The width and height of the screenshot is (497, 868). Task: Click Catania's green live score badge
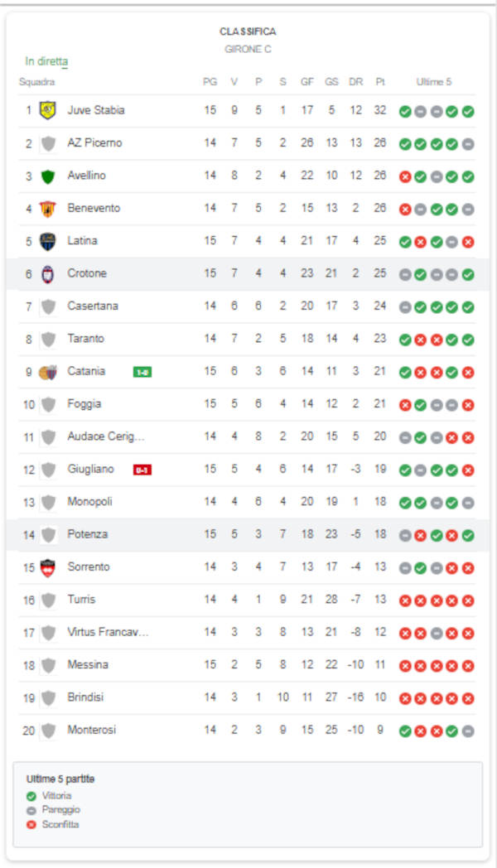142,372
